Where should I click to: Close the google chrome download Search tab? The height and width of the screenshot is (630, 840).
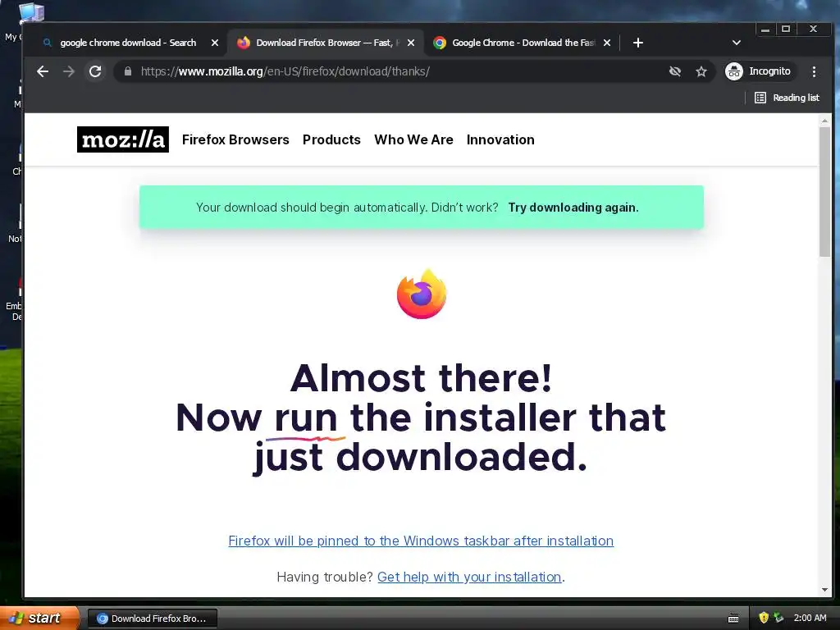(215, 43)
